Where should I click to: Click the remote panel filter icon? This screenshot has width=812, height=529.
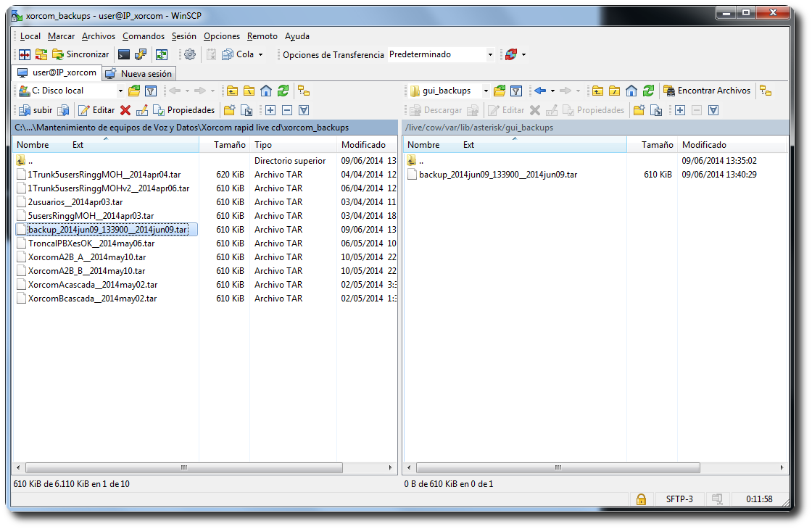pos(516,91)
